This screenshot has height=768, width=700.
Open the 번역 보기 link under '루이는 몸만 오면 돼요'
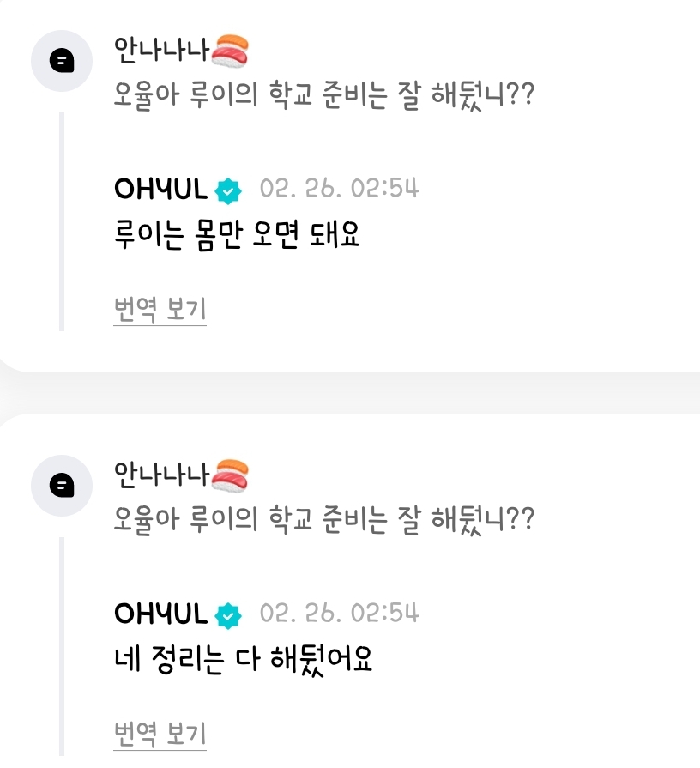(x=160, y=309)
